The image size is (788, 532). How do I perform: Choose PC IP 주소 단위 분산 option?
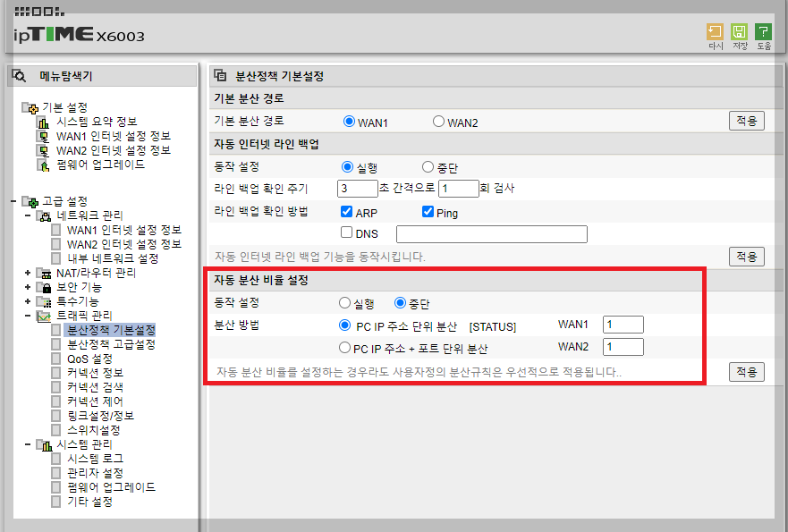(x=344, y=325)
